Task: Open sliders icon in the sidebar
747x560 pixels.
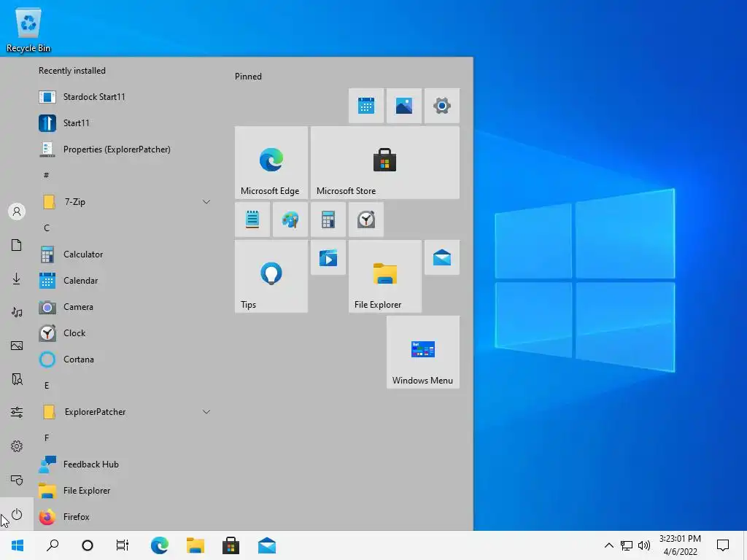Action: [17, 413]
